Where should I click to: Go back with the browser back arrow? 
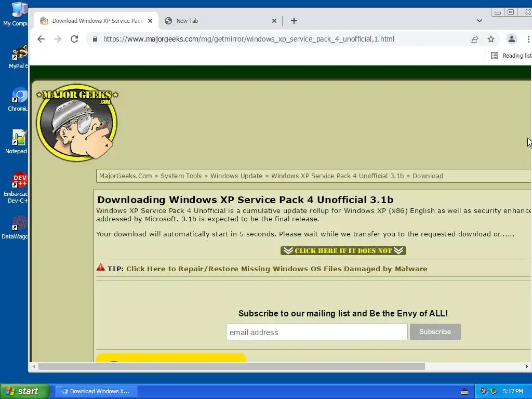[x=41, y=39]
